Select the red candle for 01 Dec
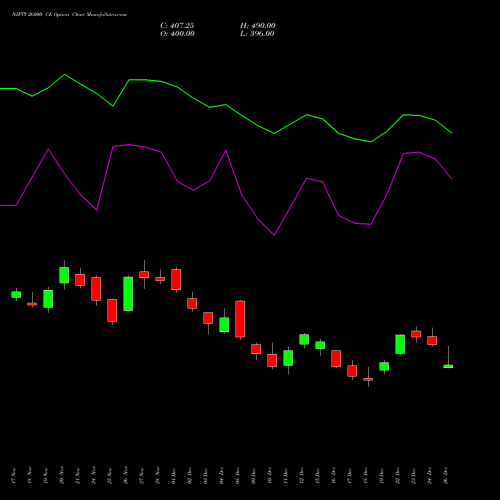This screenshot has height=500, width=500. click(x=176, y=279)
